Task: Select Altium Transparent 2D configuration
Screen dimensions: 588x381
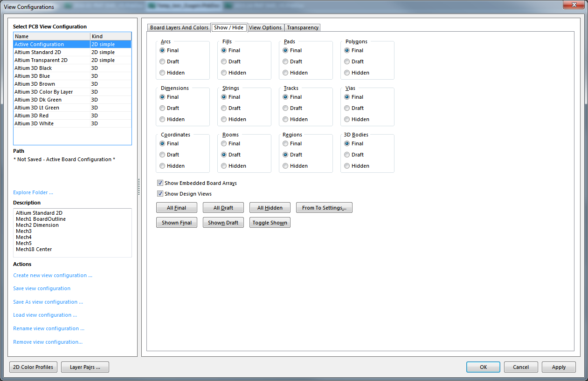Action: pyautogui.click(x=72, y=60)
